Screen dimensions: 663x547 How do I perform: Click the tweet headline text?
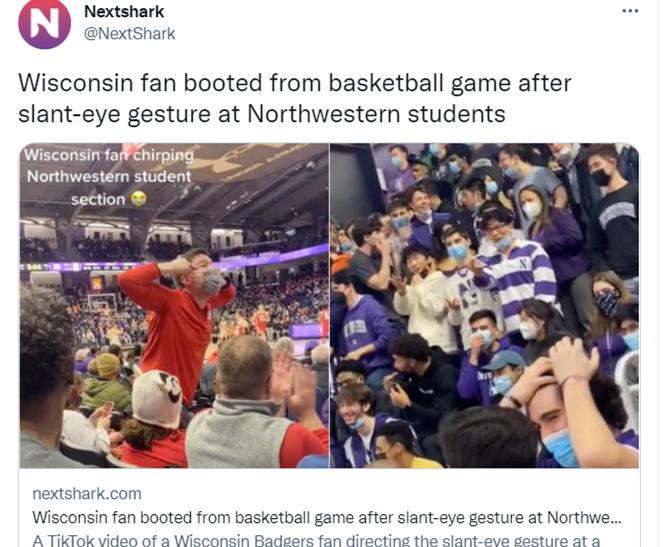pyautogui.click(x=295, y=98)
